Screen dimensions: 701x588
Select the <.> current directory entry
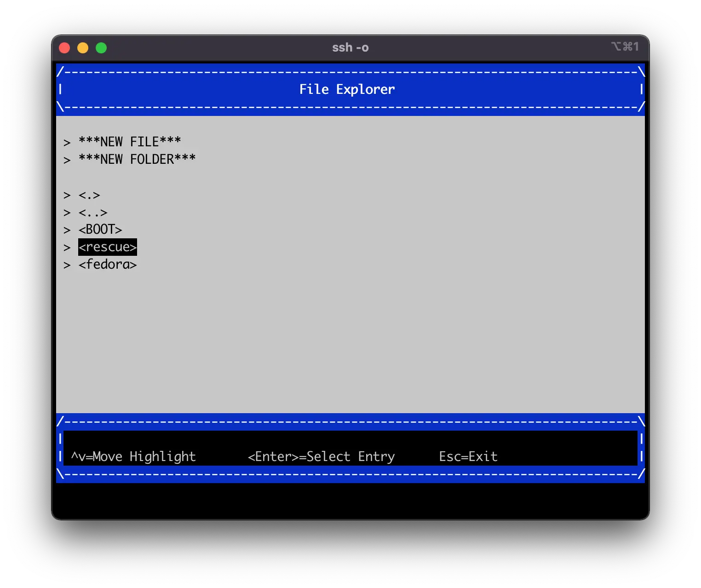point(89,195)
